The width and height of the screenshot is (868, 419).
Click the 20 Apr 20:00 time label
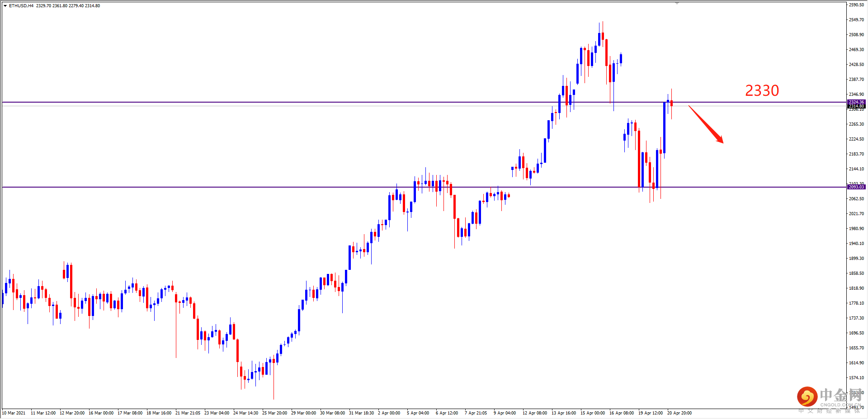679,413
